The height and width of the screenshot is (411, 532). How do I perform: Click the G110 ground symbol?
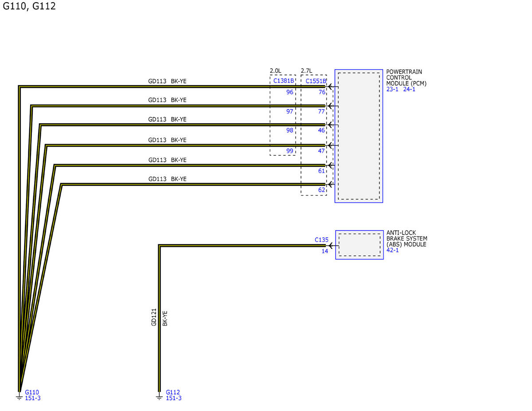pyautogui.click(x=19, y=396)
